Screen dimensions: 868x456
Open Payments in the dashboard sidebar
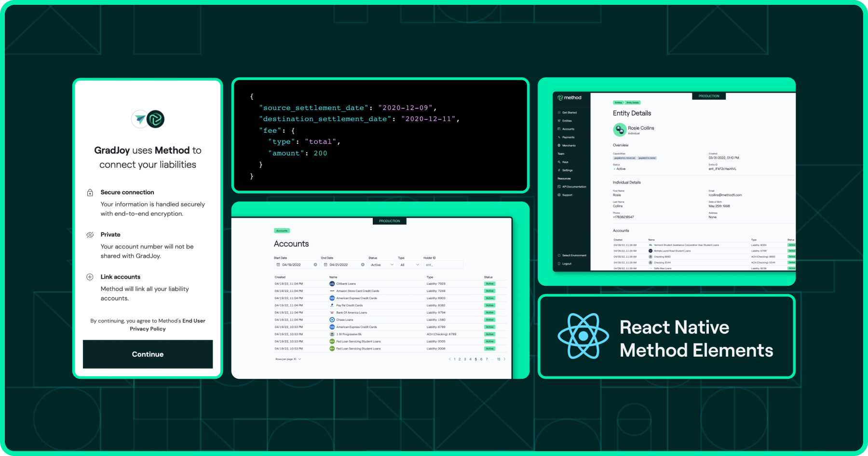point(566,138)
